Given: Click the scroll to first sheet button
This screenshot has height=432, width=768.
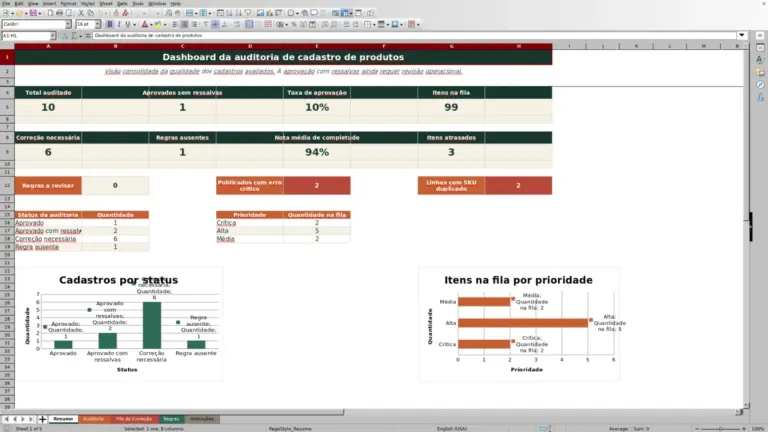Looking at the screenshot, I should point(6,419).
